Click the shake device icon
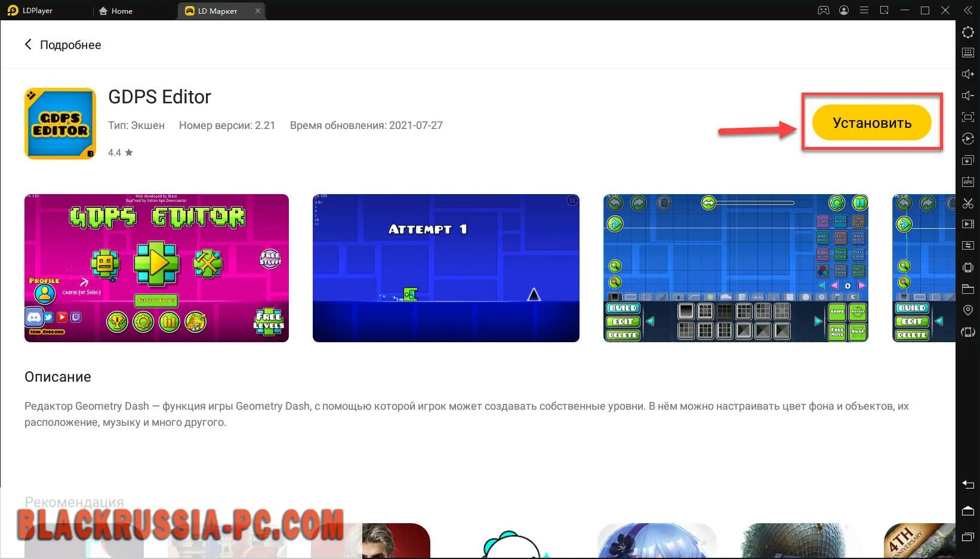 (x=968, y=268)
